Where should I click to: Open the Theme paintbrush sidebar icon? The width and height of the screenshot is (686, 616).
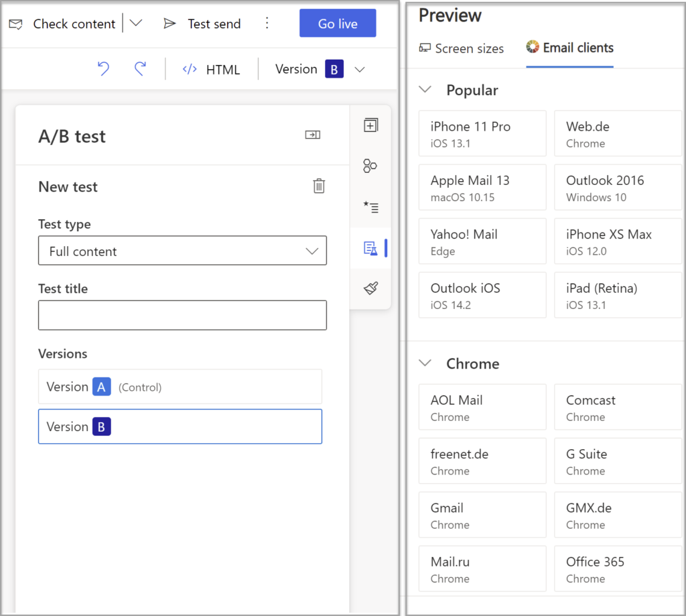click(370, 288)
